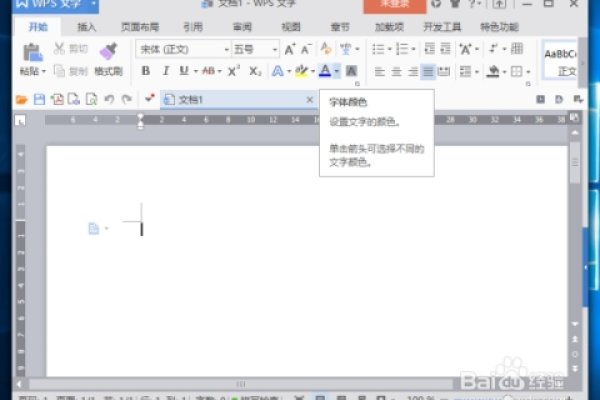Image resolution: width=600 pixels, height=400 pixels.
Task: Toggle Italic formatting
Action: tap(165, 71)
